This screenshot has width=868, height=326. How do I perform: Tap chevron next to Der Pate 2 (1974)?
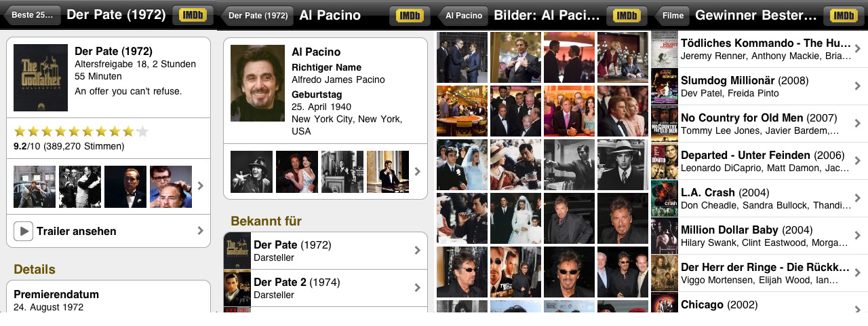pos(417,288)
